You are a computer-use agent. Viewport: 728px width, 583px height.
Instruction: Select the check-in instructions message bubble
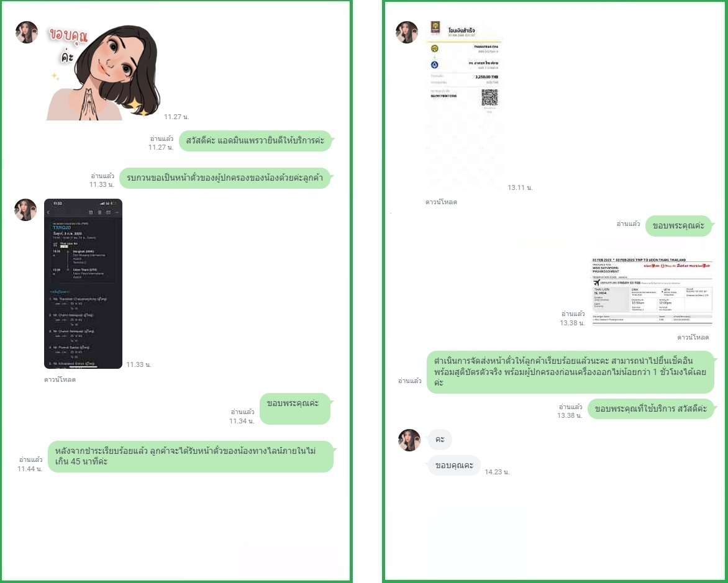[570, 372]
